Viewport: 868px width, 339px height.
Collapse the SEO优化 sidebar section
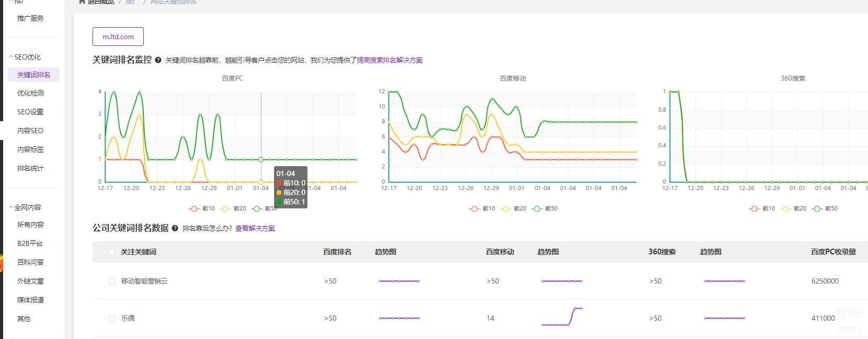click(x=12, y=57)
